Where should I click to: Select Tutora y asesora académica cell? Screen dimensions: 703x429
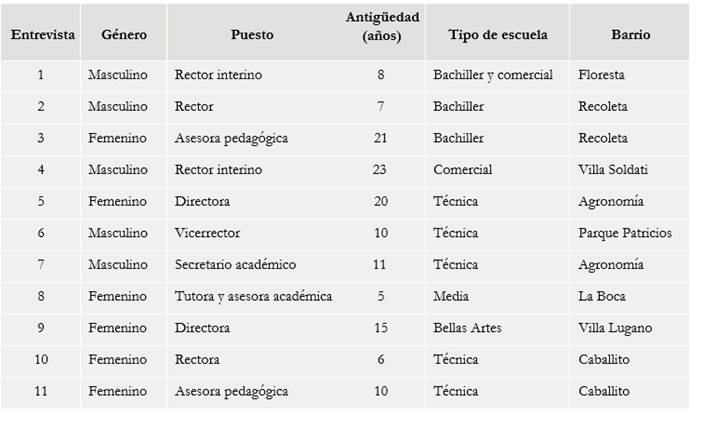coord(253,296)
